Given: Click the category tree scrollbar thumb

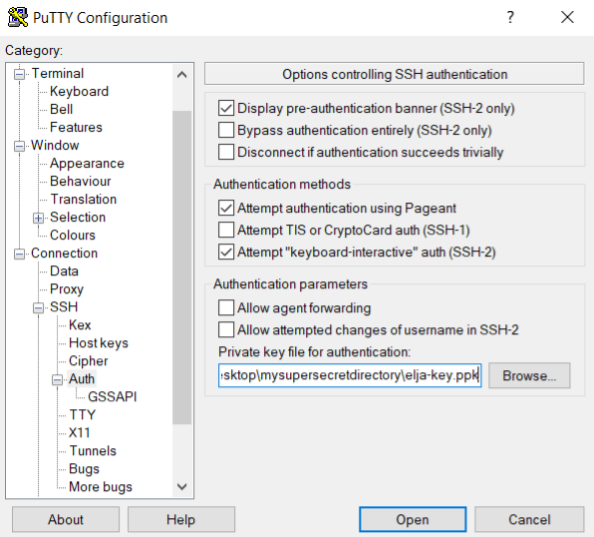Looking at the screenshot, I should (182, 268).
